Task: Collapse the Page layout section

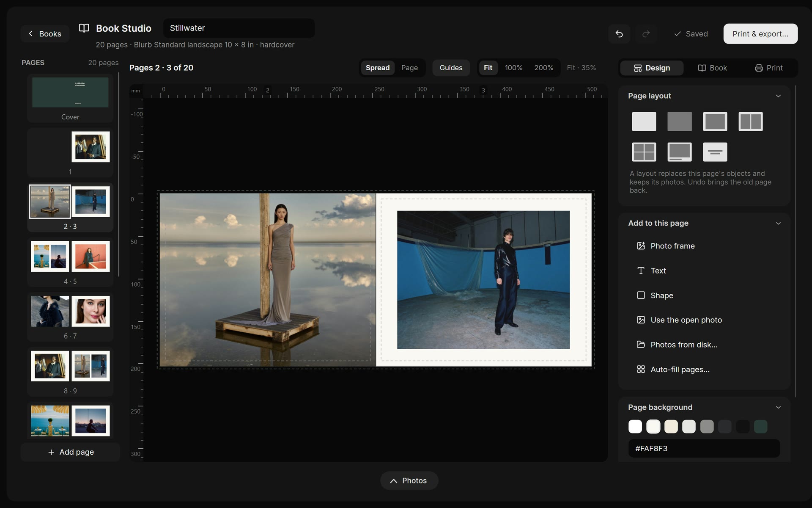Action: pos(778,96)
